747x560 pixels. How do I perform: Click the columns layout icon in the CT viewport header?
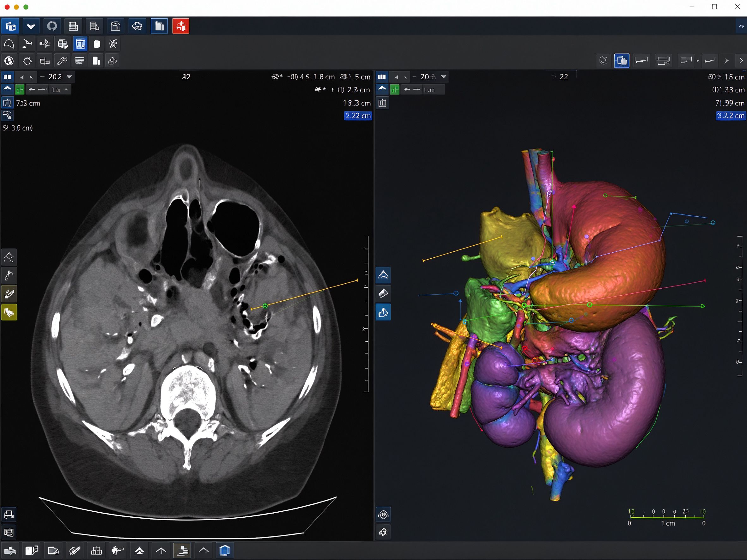coord(7,77)
